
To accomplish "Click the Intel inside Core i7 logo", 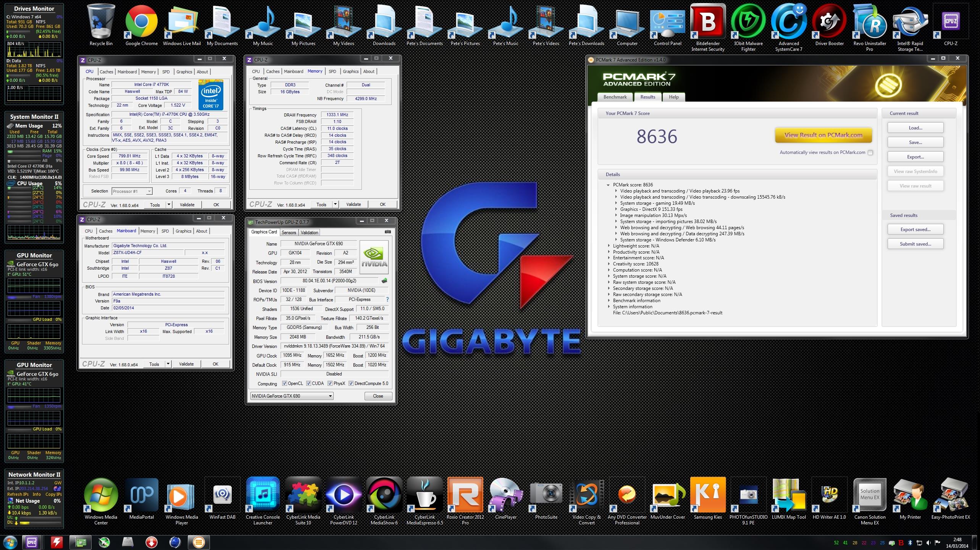I will pyautogui.click(x=211, y=95).
